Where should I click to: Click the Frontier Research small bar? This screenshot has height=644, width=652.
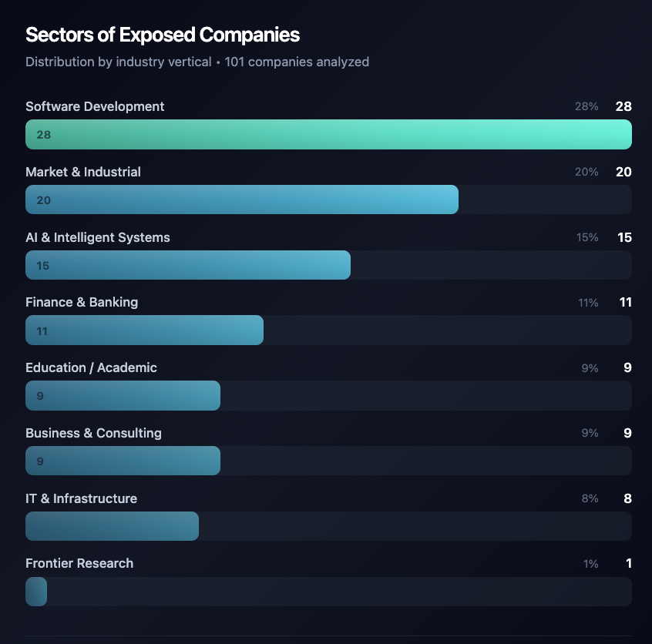click(36, 592)
